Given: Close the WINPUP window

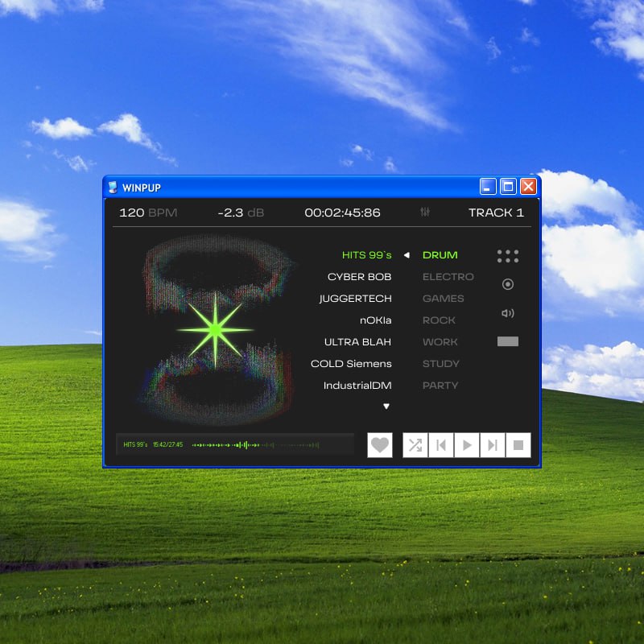Looking at the screenshot, I should 528,187.
